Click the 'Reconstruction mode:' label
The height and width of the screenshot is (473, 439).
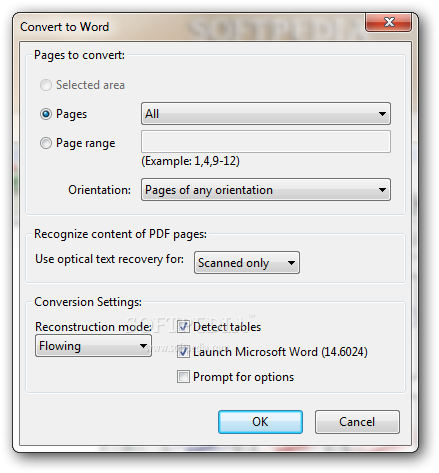coord(93,327)
